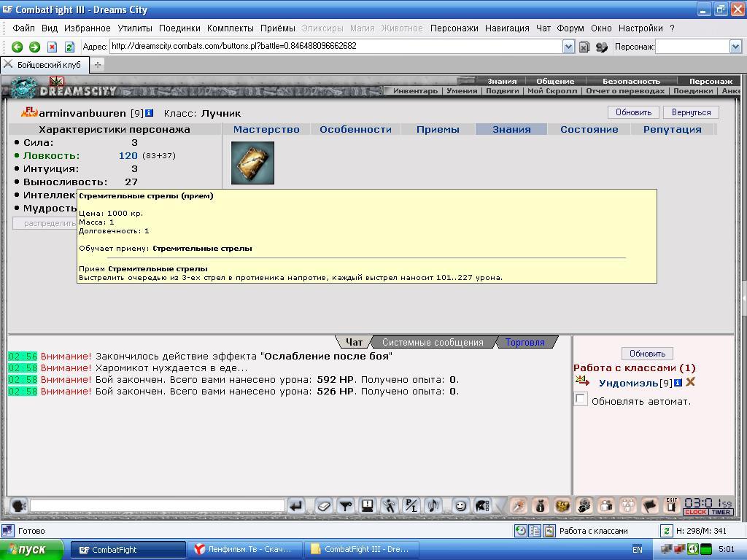
Task: Click into the address URL field
Action: pos(336,46)
